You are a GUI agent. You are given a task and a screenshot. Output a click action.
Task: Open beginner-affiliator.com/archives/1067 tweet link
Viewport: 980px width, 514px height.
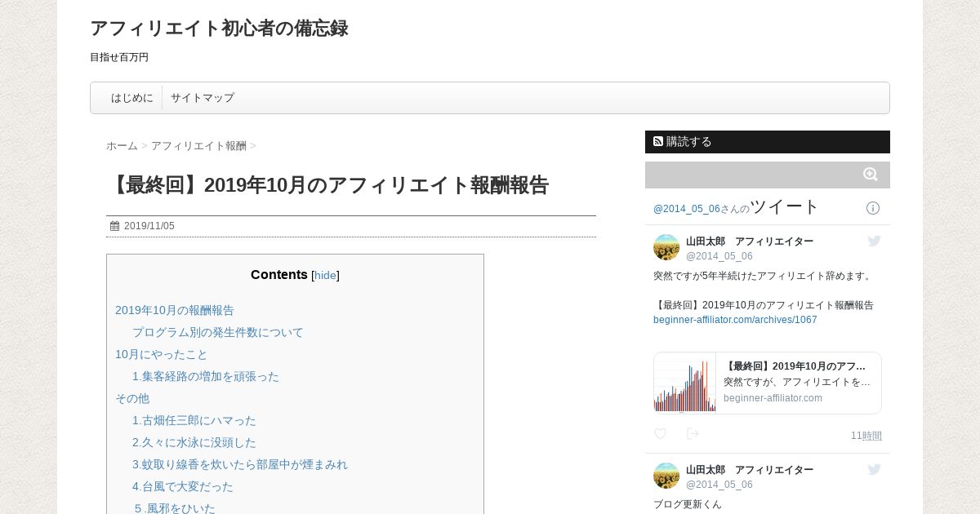(x=735, y=320)
